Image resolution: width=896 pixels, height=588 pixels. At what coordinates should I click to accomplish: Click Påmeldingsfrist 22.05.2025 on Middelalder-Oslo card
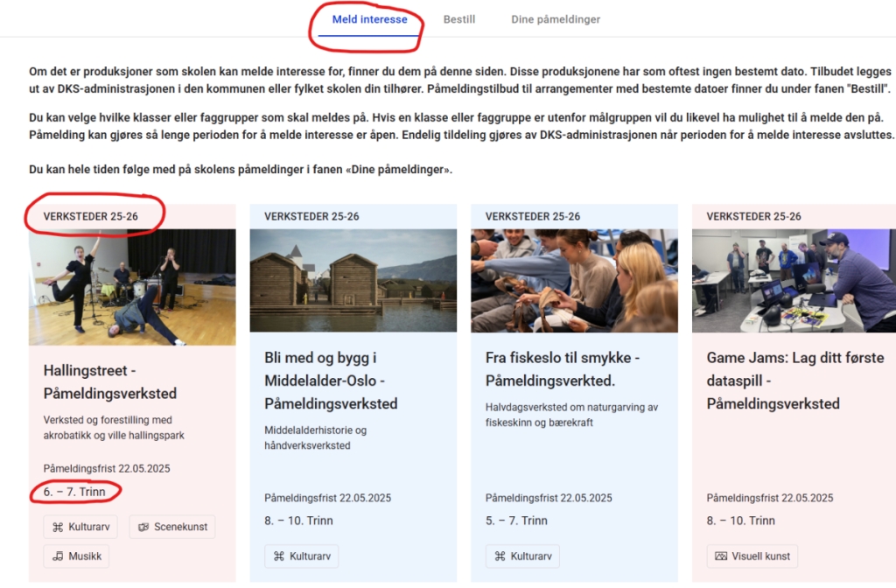(327, 498)
